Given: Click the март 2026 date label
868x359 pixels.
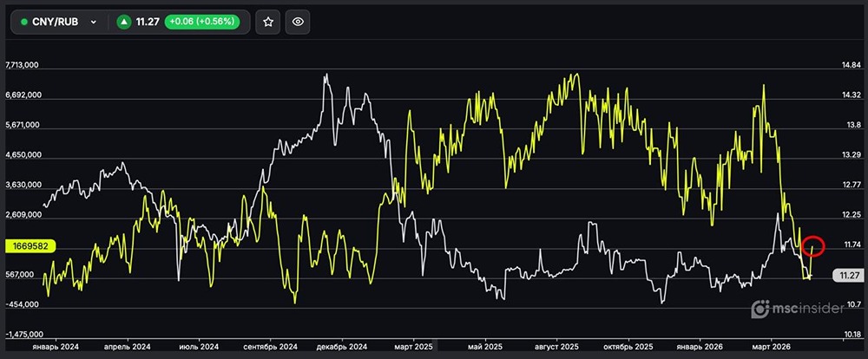Looking at the screenshot, I should [x=771, y=347].
